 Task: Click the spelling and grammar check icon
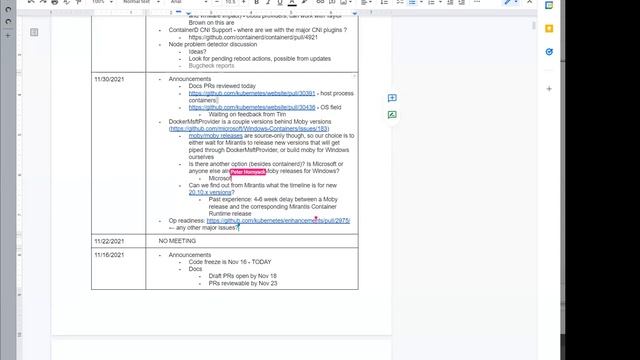pos(67,2)
